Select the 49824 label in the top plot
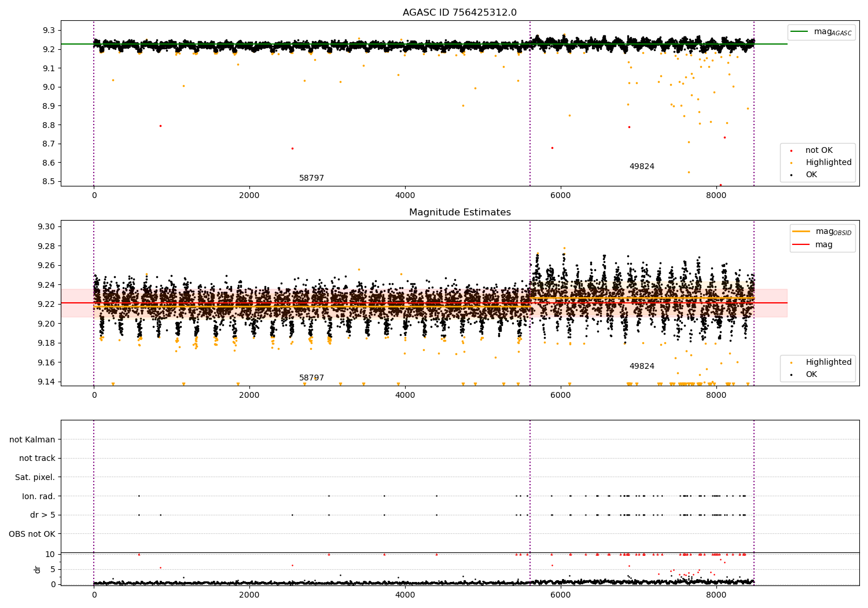The width and height of the screenshot is (868, 608). pyautogui.click(x=642, y=167)
